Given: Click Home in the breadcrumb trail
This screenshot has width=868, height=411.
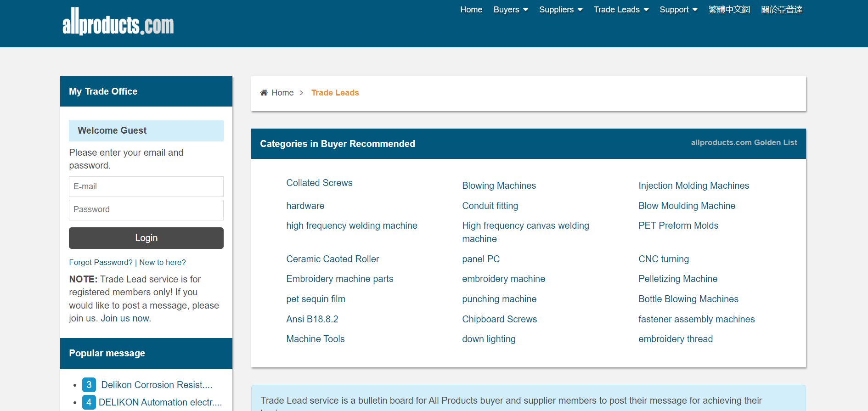Looking at the screenshot, I should (282, 93).
